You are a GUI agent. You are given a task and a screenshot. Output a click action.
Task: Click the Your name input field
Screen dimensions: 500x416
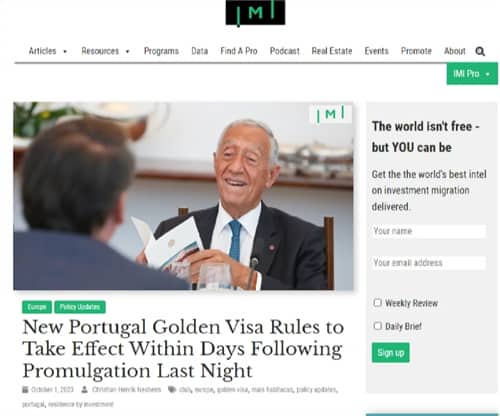pos(429,231)
